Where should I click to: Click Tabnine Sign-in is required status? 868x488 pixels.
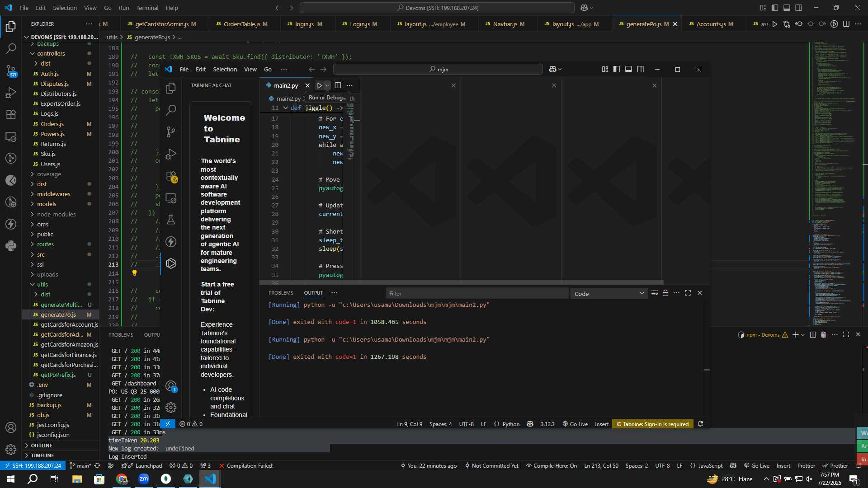pyautogui.click(x=653, y=424)
